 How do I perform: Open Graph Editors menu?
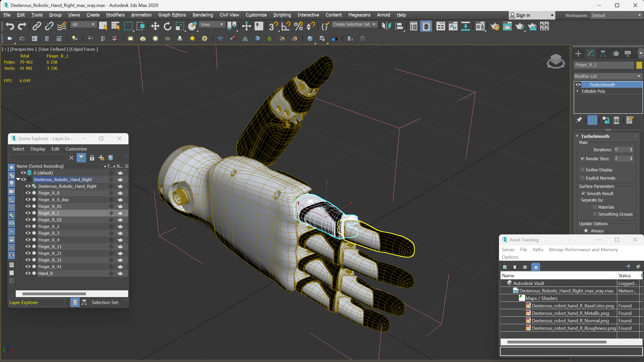click(x=172, y=15)
